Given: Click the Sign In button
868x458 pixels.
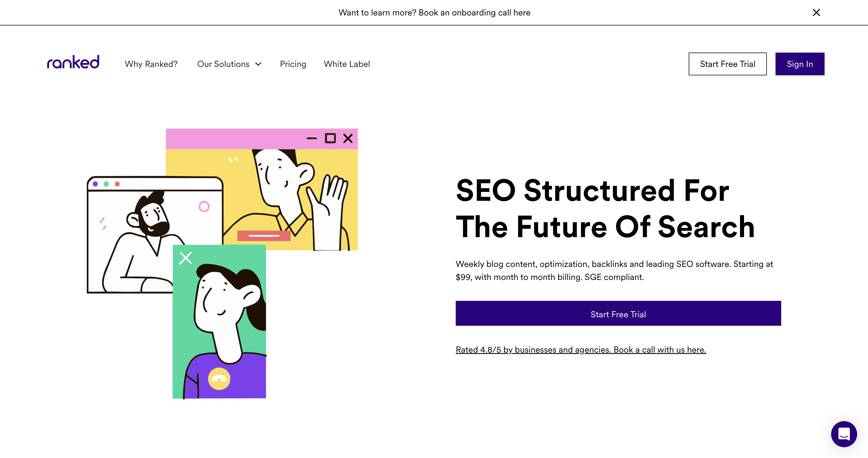Looking at the screenshot, I should click(x=800, y=64).
